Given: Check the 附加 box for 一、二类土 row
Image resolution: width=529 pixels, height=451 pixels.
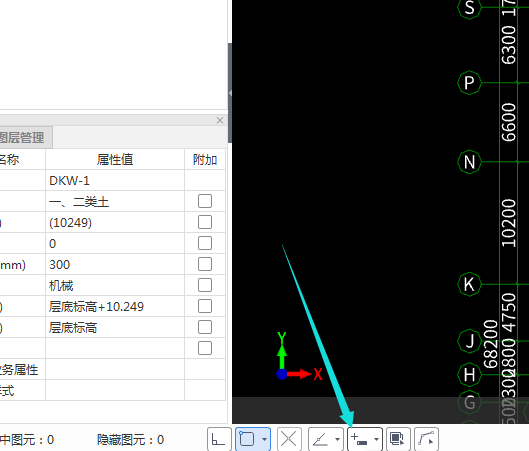Looking at the screenshot, I should click(205, 201).
